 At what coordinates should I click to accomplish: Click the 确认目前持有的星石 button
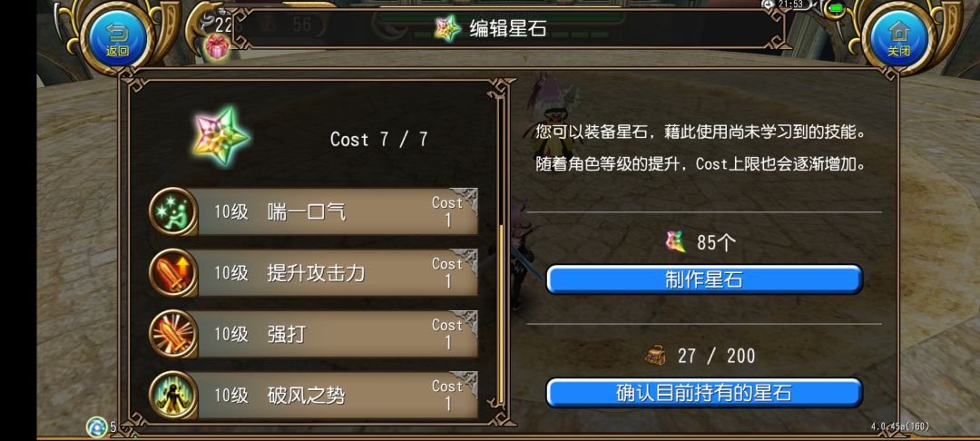point(704,393)
